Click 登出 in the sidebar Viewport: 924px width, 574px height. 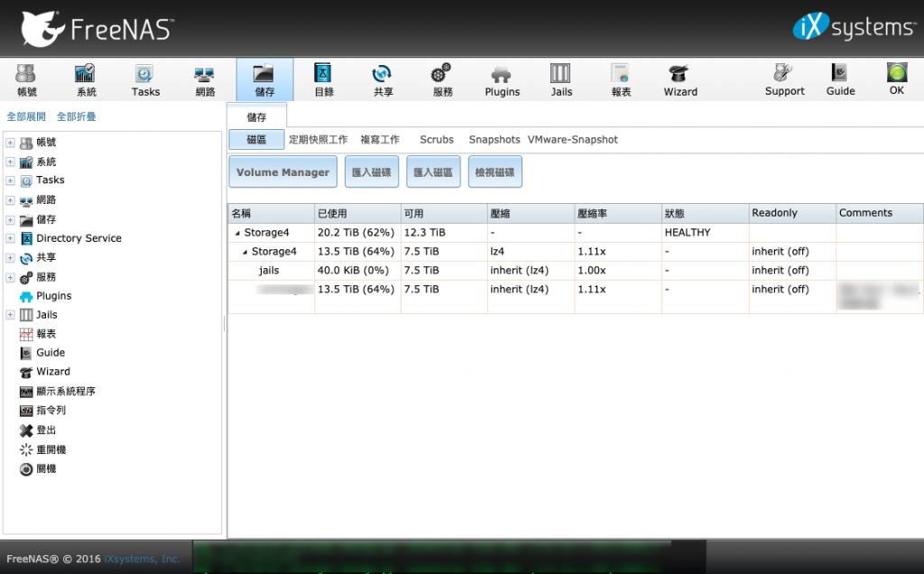(38, 430)
